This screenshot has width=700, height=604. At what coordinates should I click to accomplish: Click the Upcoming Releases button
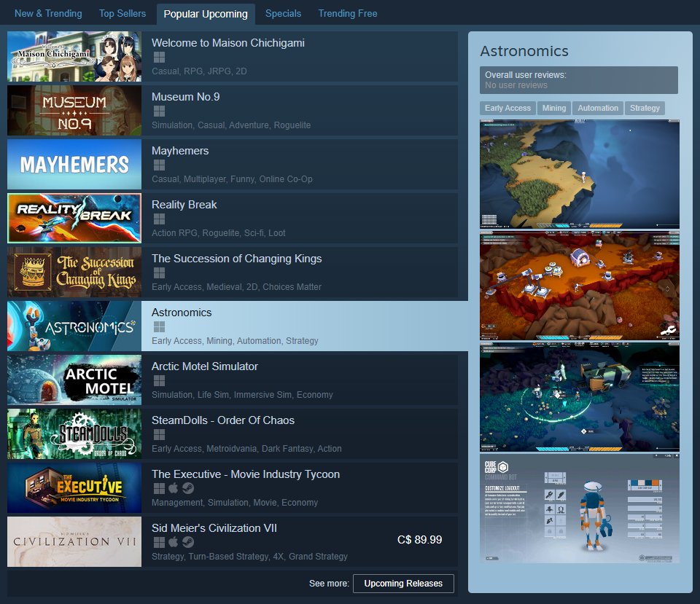(403, 584)
